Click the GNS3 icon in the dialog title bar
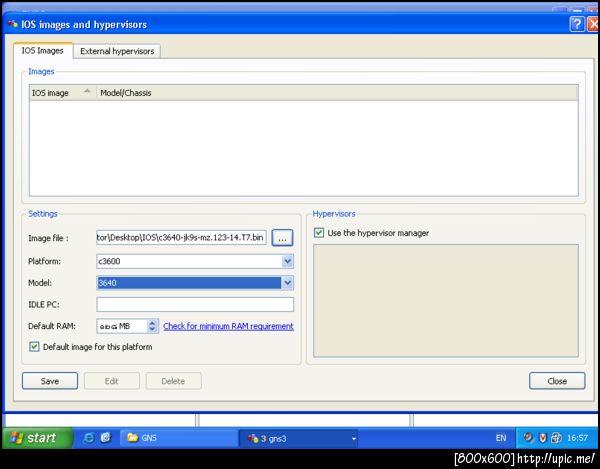The width and height of the screenshot is (600, 469). (x=13, y=24)
